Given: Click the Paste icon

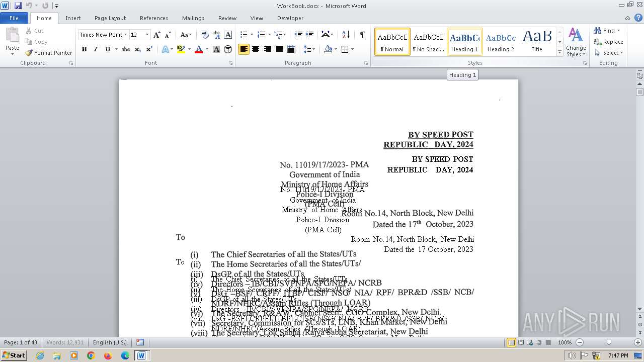Looking at the screenshot, I should pos(12,35).
